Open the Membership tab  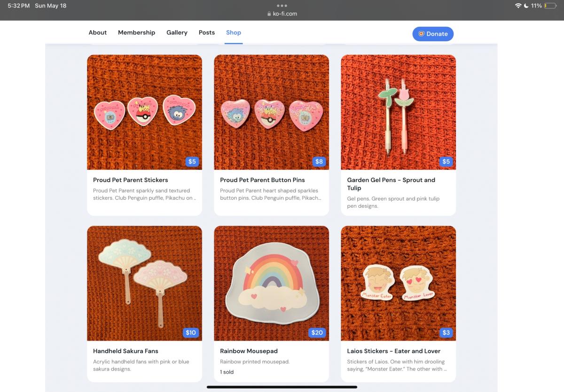pyautogui.click(x=136, y=32)
